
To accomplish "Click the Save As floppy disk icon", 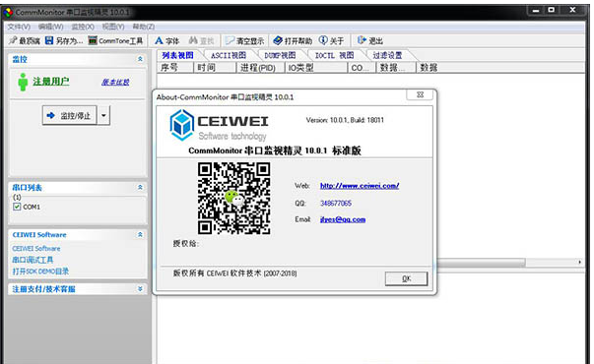I will [x=49, y=40].
